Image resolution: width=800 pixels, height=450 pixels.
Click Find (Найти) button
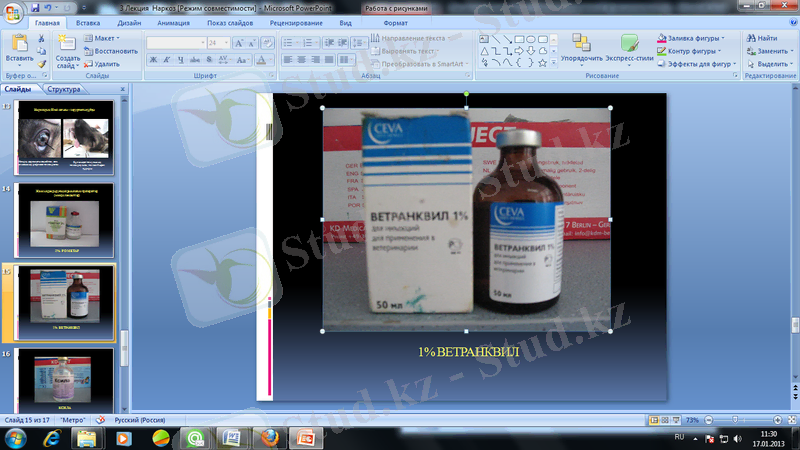pyautogui.click(x=762, y=38)
